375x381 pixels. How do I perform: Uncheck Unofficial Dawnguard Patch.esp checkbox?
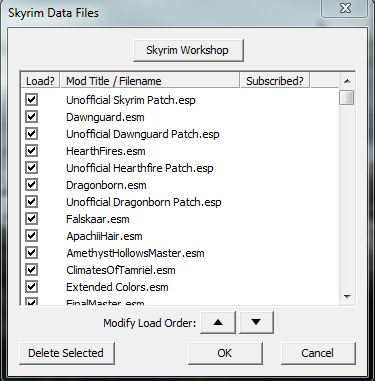tap(31, 133)
